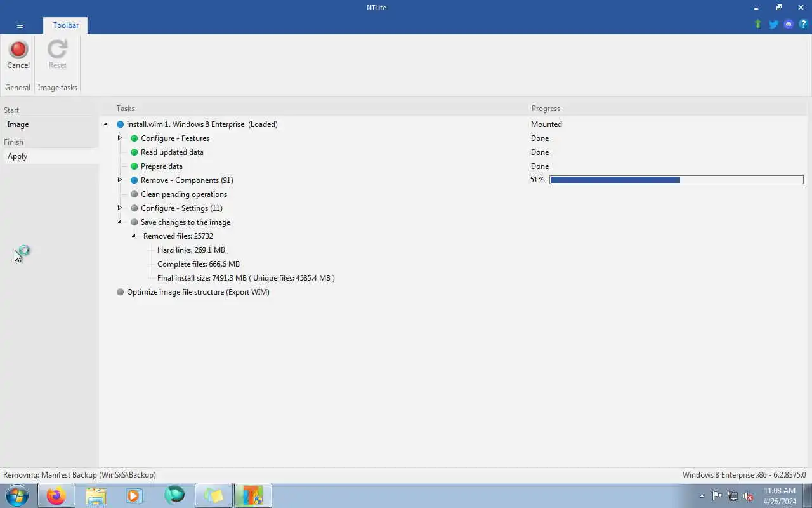Click green dot beside Prepare data
This screenshot has width=812, height=508.
(x=134, y=166)
